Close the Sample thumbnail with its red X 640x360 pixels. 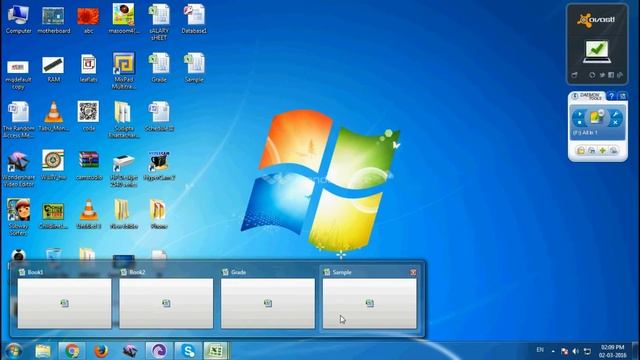coord(413,272)
